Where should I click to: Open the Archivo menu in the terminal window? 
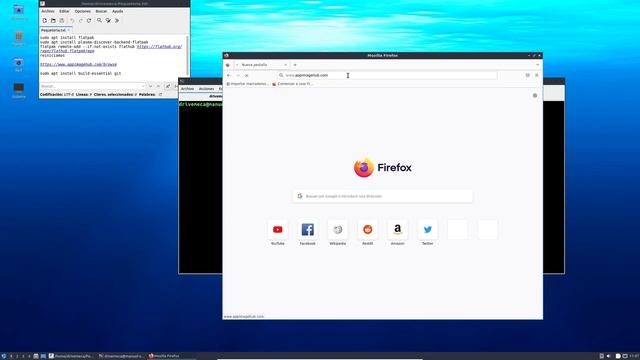[187, 89]
